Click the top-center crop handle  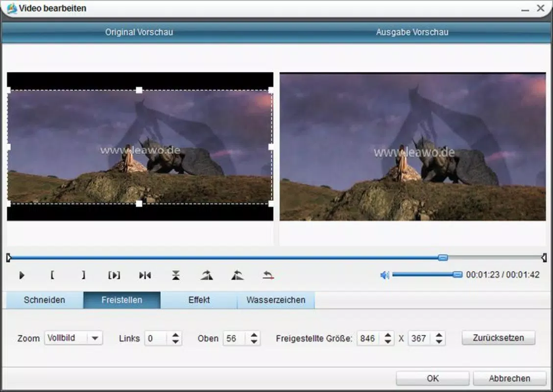(x=139, y=90)
